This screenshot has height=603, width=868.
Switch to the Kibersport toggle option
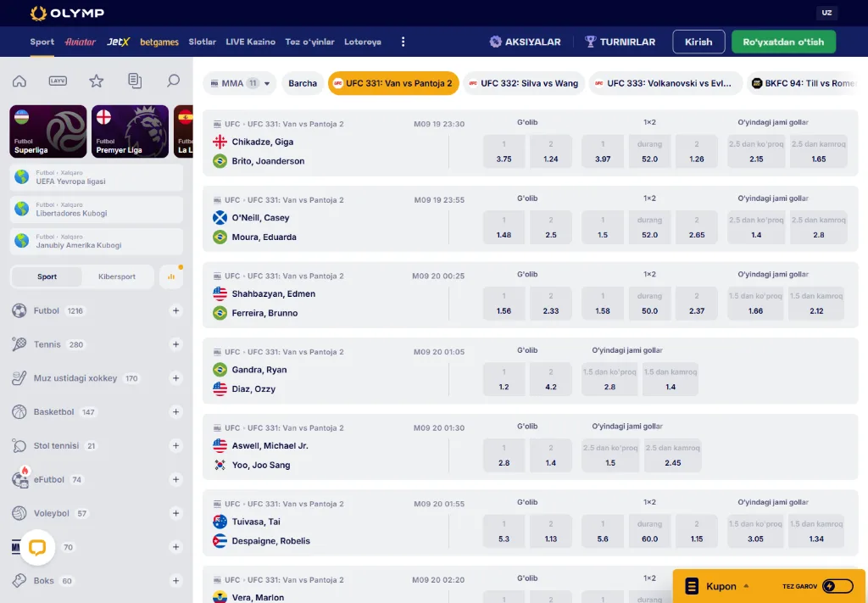(117, 276)
